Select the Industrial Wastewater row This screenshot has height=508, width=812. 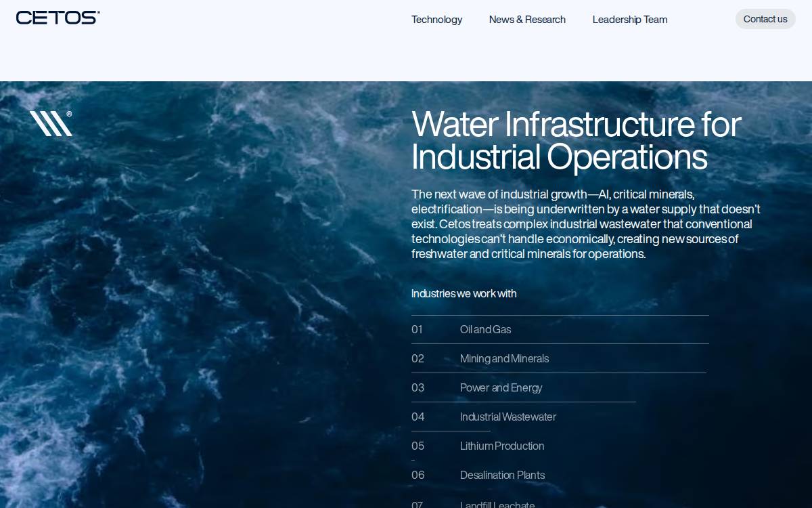[560, 417]
